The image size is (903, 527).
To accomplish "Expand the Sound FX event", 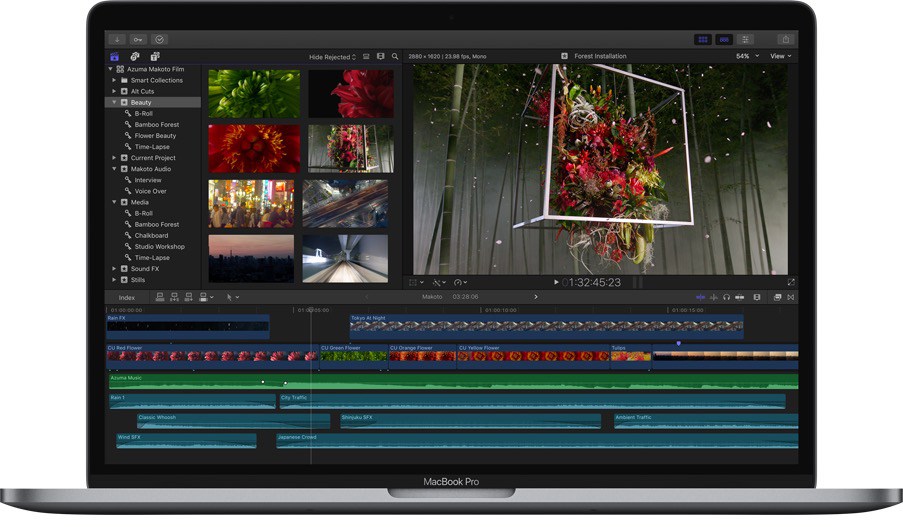I will pyautogui.click(x=114, y=268).
